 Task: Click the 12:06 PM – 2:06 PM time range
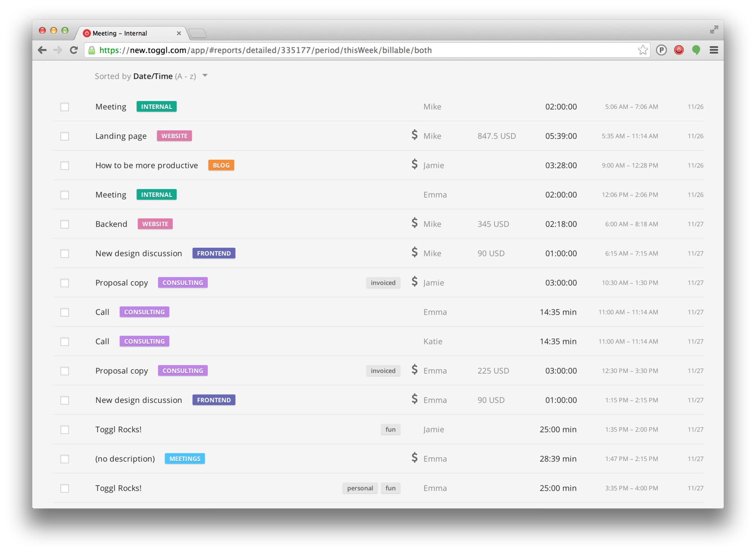click(x=630, y=195)
